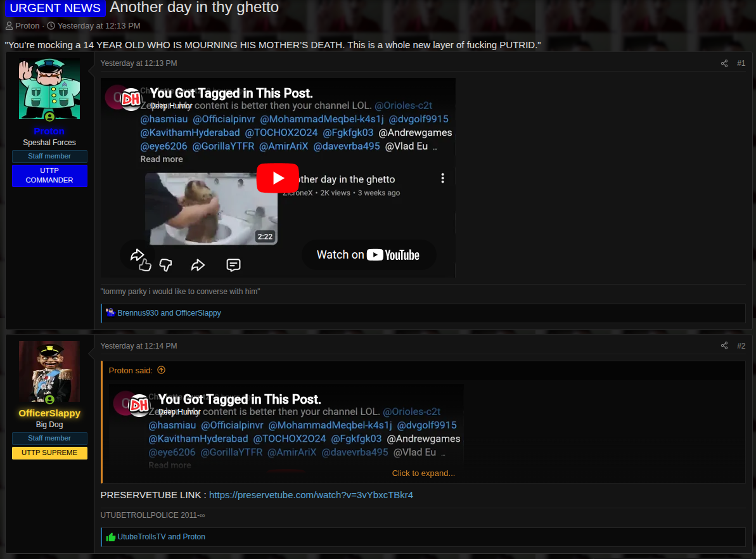Click the thumbs up icon in video embed
756x559 pixels.
[144, 265]
